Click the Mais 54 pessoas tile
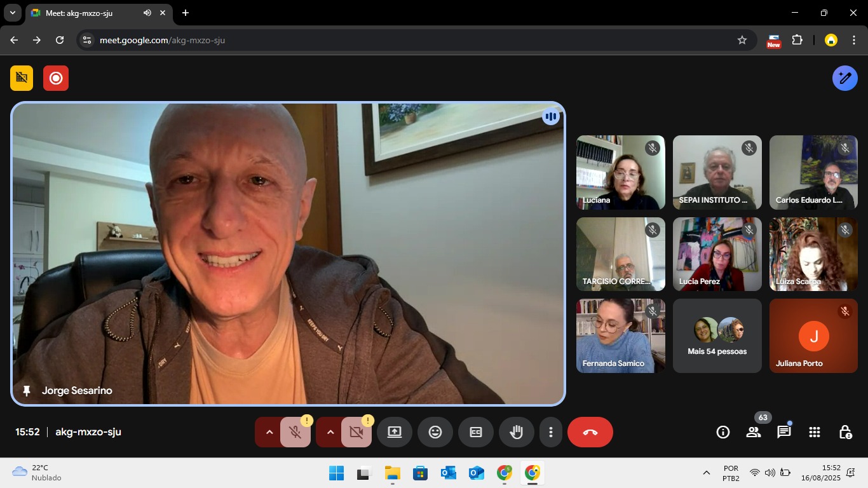Viewport: 868px width, 488px height. 717,336
